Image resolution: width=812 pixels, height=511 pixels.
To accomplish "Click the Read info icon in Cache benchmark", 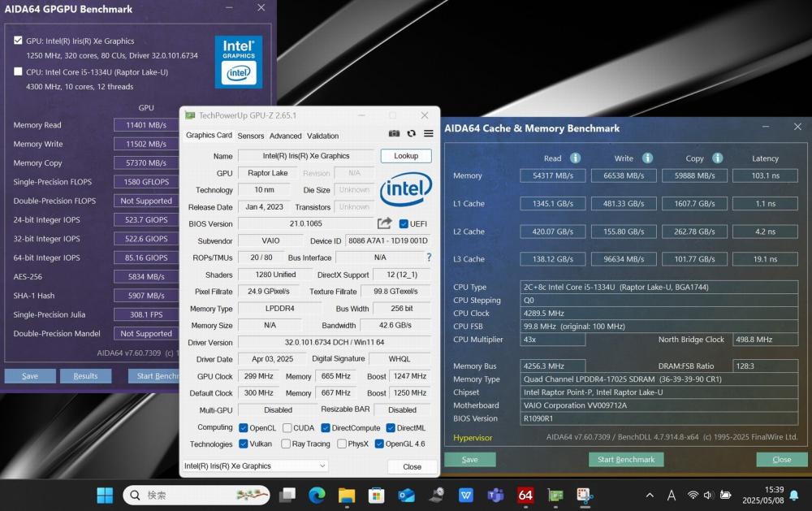I will tap(576, 158).
